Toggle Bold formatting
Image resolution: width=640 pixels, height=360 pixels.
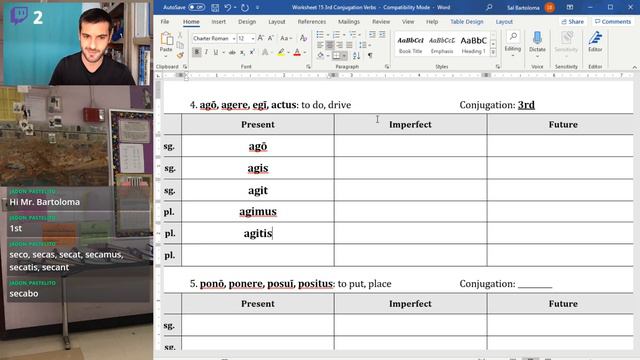pyautogui.click(x=197, y=52)
